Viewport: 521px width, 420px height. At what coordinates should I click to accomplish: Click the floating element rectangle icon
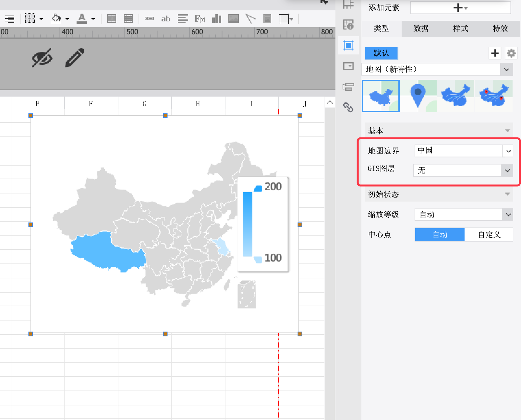pos(284,19)
